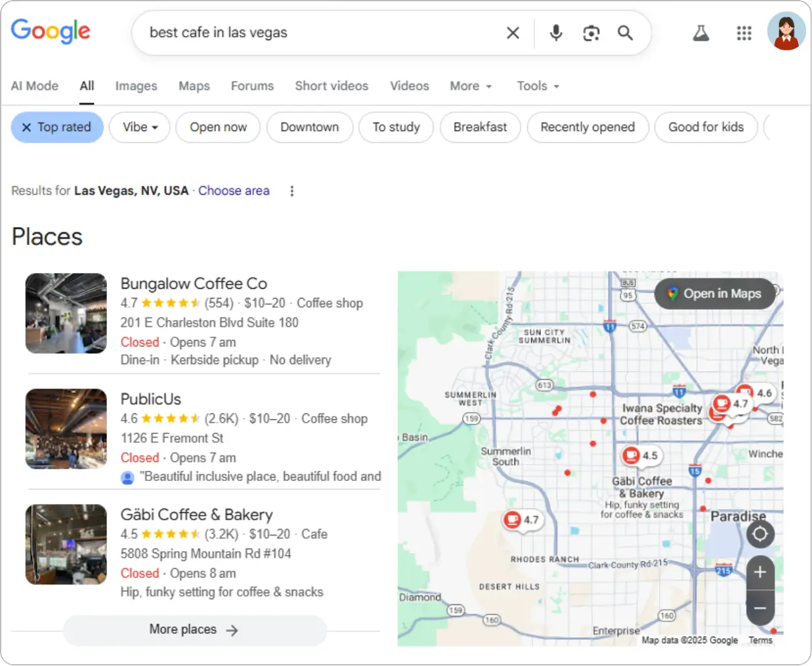Toggle the Breakfast filter chip

(x=480, y=127)
